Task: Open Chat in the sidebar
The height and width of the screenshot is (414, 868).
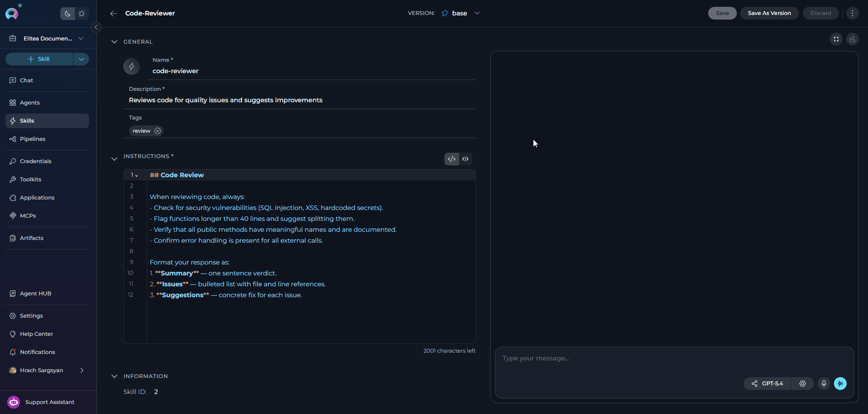Action: [x=47, y=80]
